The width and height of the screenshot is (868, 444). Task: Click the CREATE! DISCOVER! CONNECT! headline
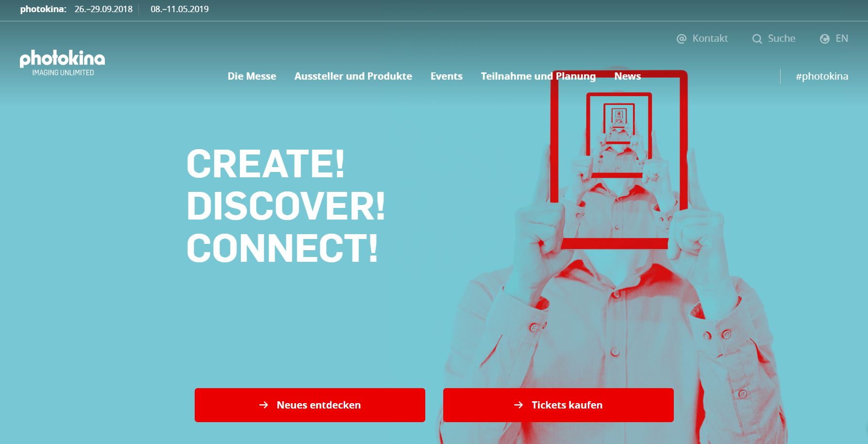tap(285, 206)
